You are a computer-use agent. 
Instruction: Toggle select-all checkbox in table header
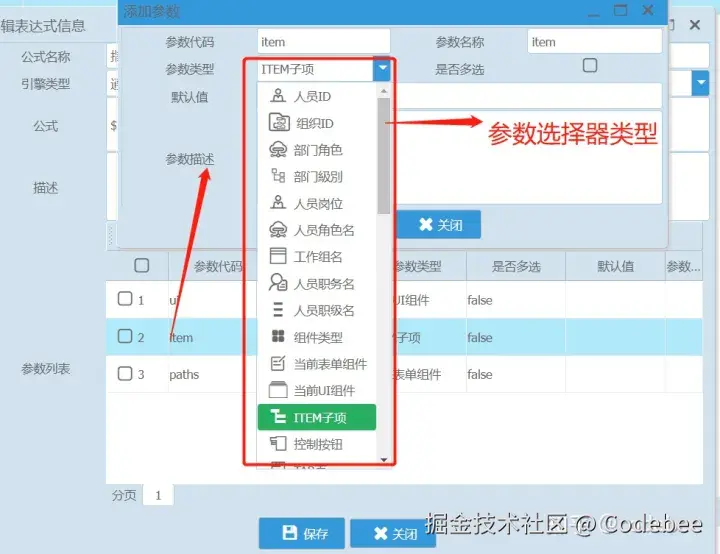tap(141, 265)
